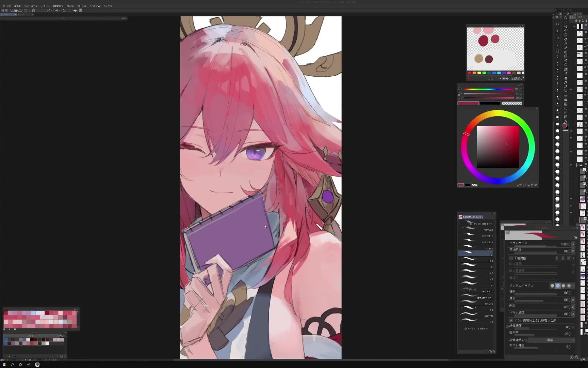588x368 pixels.
Task: Pick orange swatch in color mixing panel
Action: (x=474, y=73)
